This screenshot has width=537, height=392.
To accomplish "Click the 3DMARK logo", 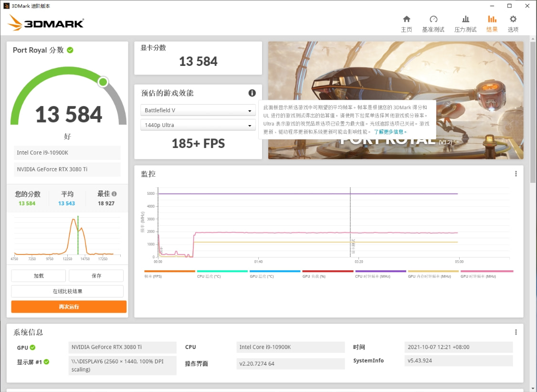I will pos(46,22).
